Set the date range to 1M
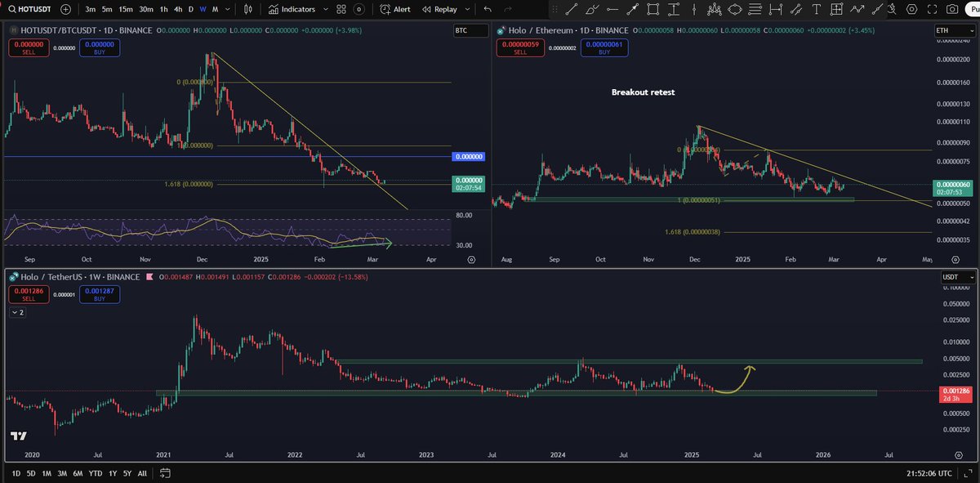This screenshot has height=483, width=980. 47,472
